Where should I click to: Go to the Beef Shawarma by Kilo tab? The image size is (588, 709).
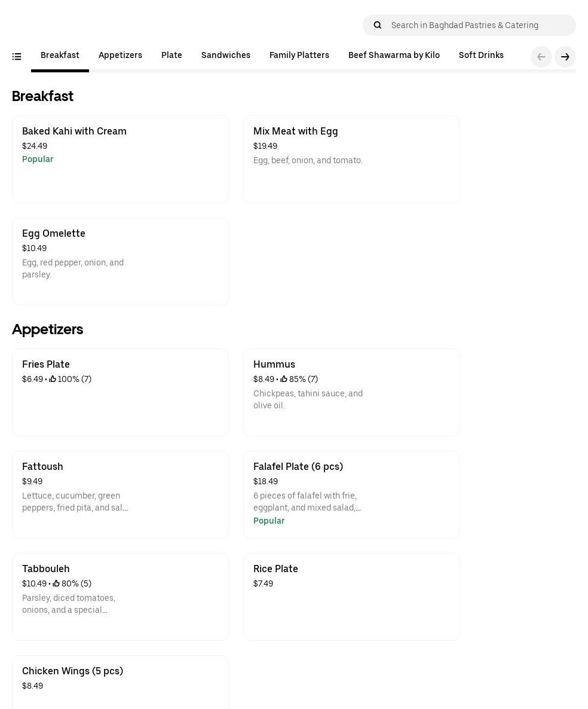click(394, 56)
